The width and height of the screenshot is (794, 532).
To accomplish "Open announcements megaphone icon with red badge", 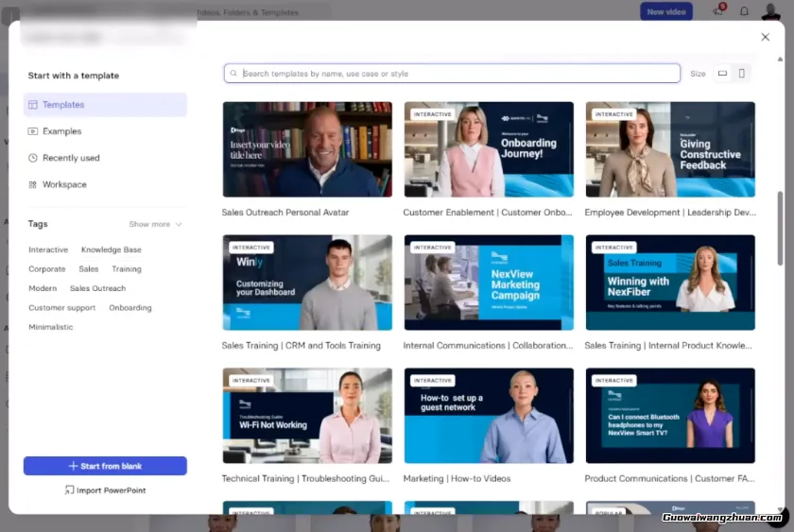I will [719, 11].
